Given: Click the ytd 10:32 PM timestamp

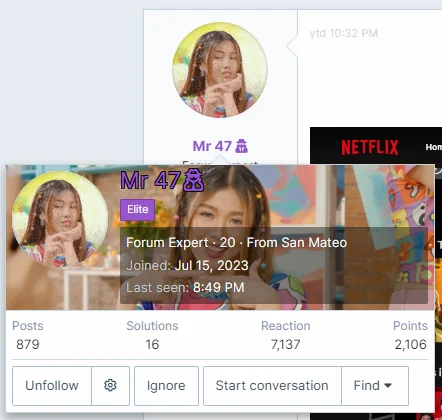Looking at the screenshot, I should point(344,33).
